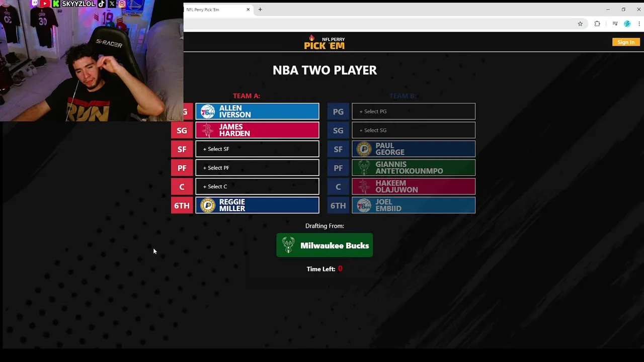This screenshot has height=362, width=644.
Task: Click the Bucks logo on Giannis Antetokounmpo
Action: 364,168
